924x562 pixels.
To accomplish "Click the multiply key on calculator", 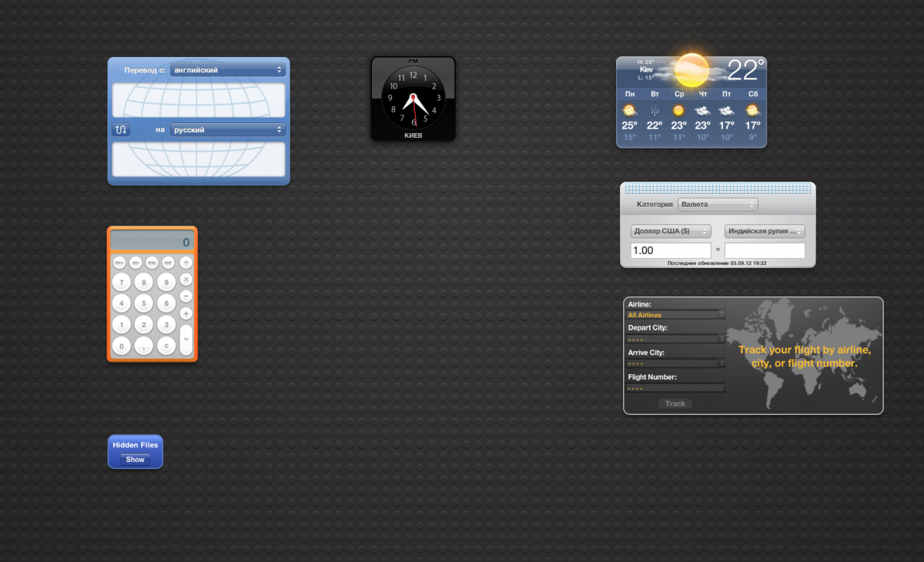I will pyautogui.click(x=186, y=279).
